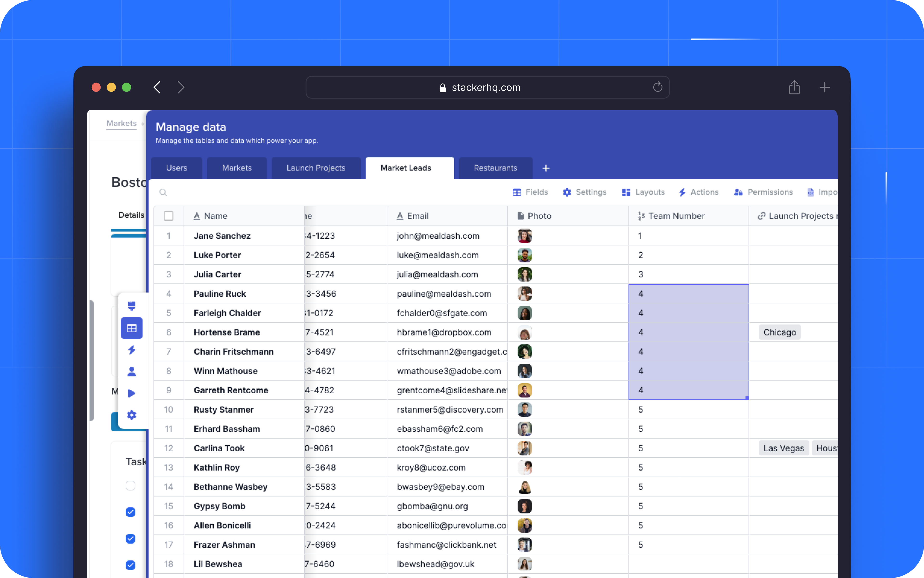The height and width of the screenshot is (578, 924).
Task: Switch to the Launch Projects tab
Action: click(316, 168)
